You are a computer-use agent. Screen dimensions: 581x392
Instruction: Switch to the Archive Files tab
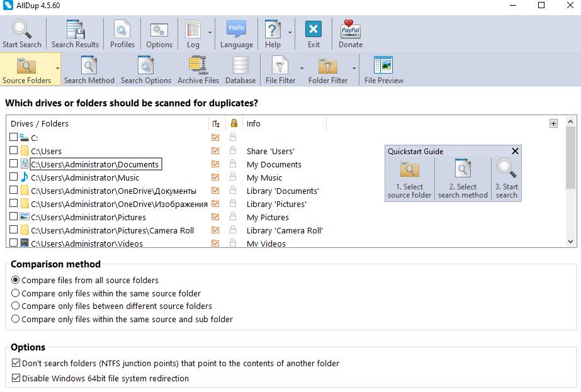(x=198, y=69)
